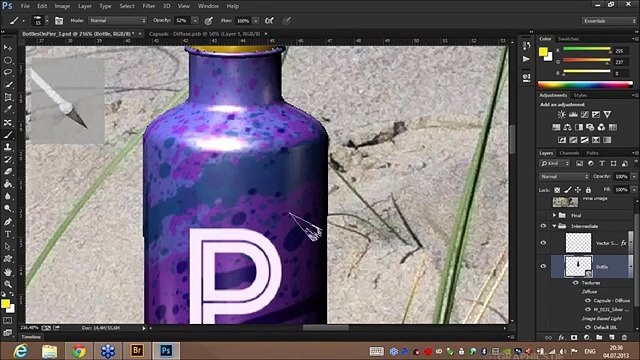
Task: Add Levels adjustment
Action: (x=573, y=115)
